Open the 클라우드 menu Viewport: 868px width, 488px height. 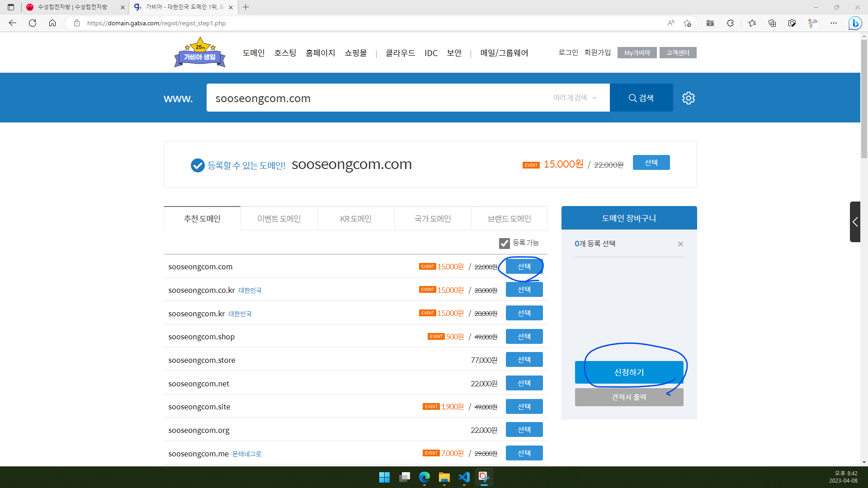point(400,53)
